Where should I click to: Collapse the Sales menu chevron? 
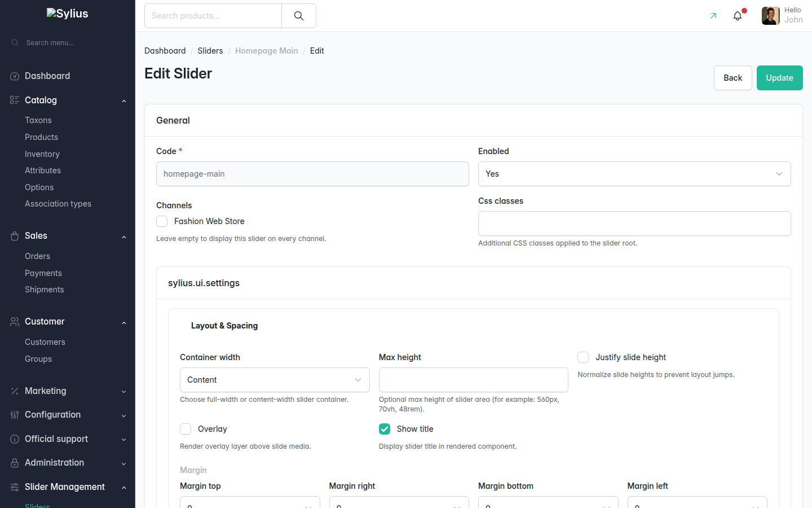124,237
